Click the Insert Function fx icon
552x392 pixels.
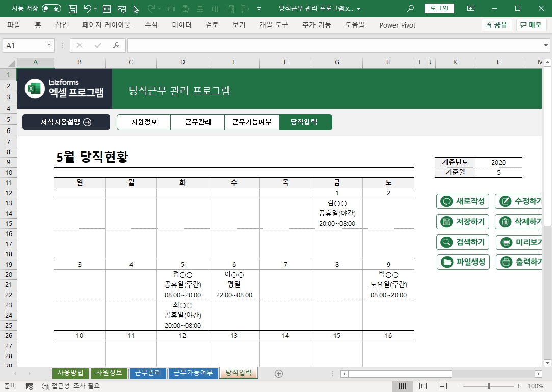coord(116,45)
